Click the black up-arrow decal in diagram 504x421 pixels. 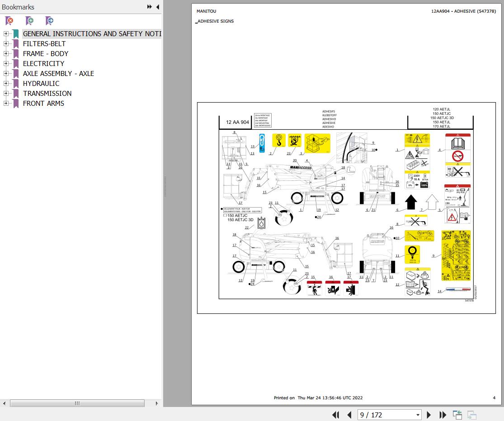click(411, 202)
